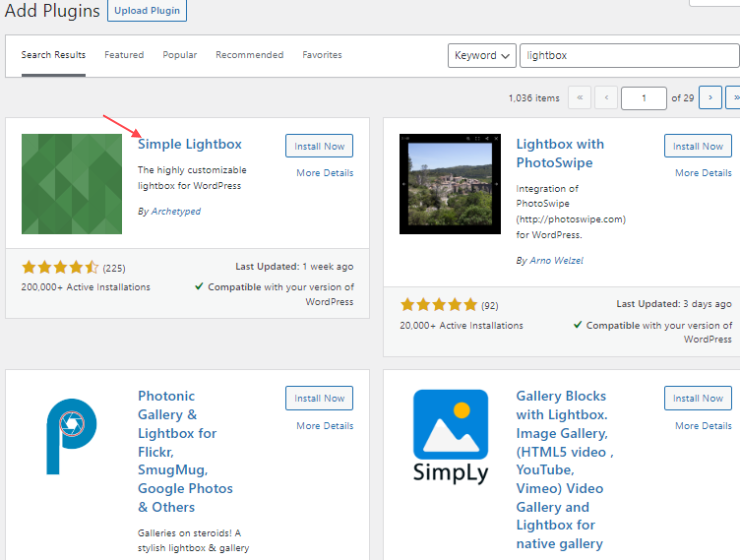Click "The highly customizable lightbox" description
740x560 pixels.
click(192, 178)
